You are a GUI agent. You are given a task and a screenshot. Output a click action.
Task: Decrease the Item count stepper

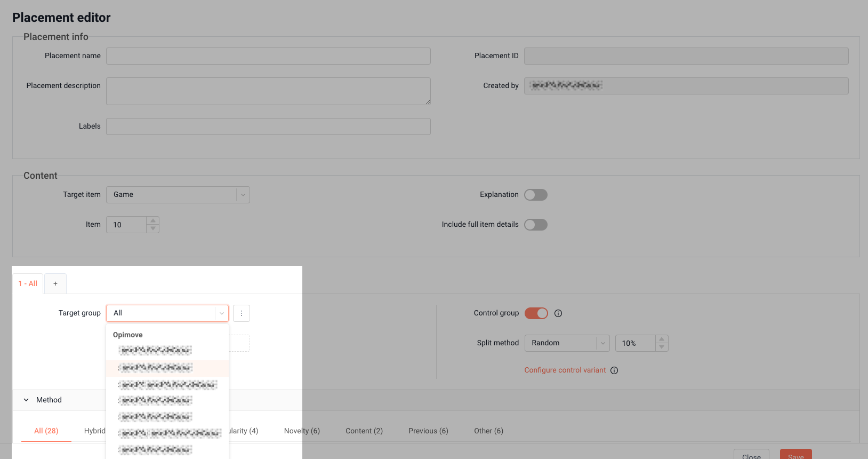(x=153, y=229)
